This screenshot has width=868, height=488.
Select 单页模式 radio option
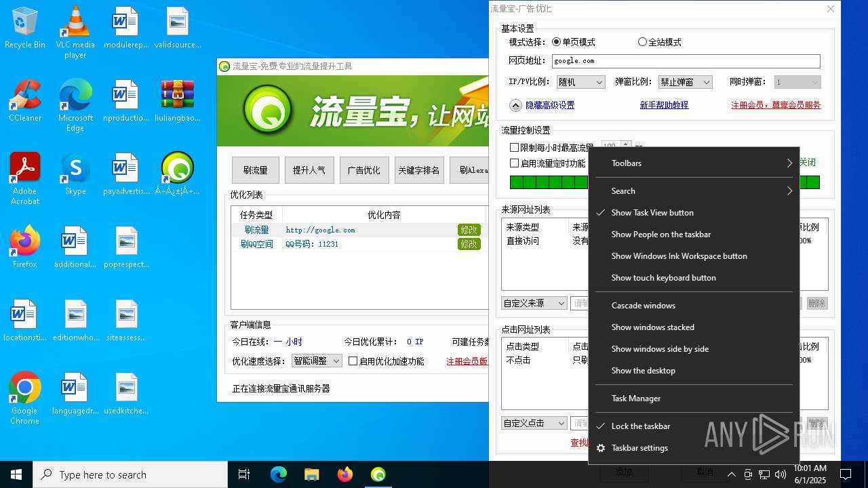tap(574, 42)
